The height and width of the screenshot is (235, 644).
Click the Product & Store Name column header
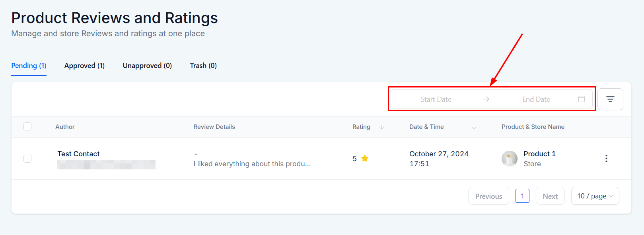[x=533, y=127]
